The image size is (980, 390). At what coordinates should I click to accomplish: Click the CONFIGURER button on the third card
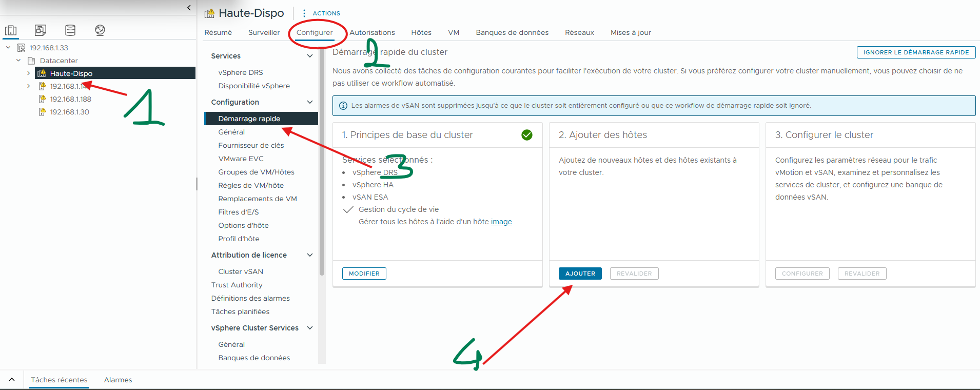802,274
